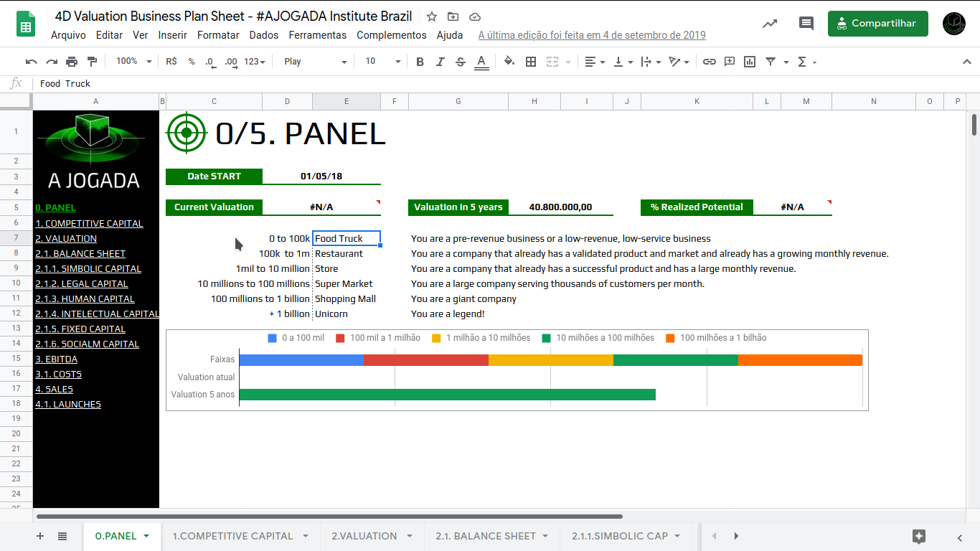This screenshot has height=551, width=980.
Task: Open the Formatar menu
Action: (x=218, y=35)
